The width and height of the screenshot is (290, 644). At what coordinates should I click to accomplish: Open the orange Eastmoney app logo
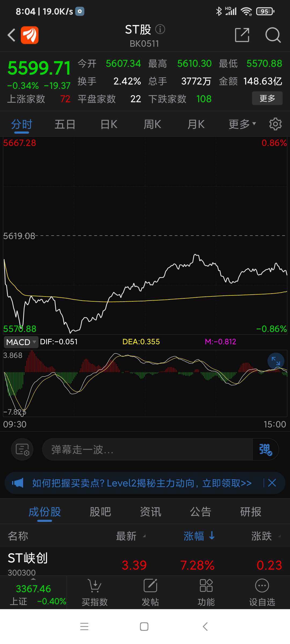pyautogui.click(x=30, y=35)
